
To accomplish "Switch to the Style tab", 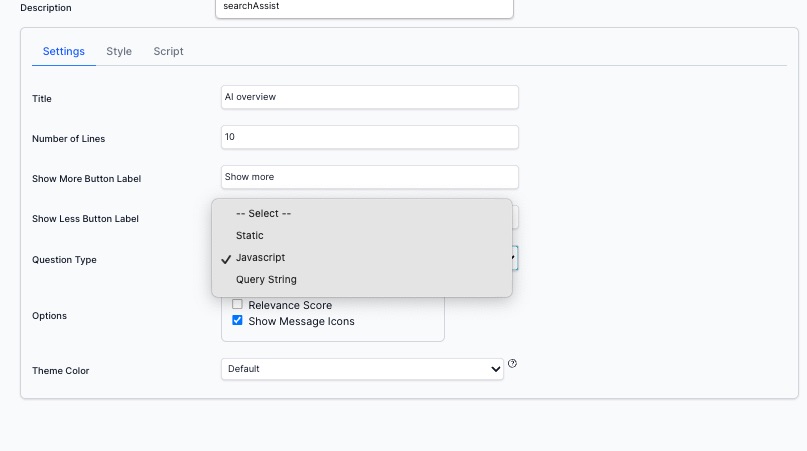I will (x=119, y=51).
